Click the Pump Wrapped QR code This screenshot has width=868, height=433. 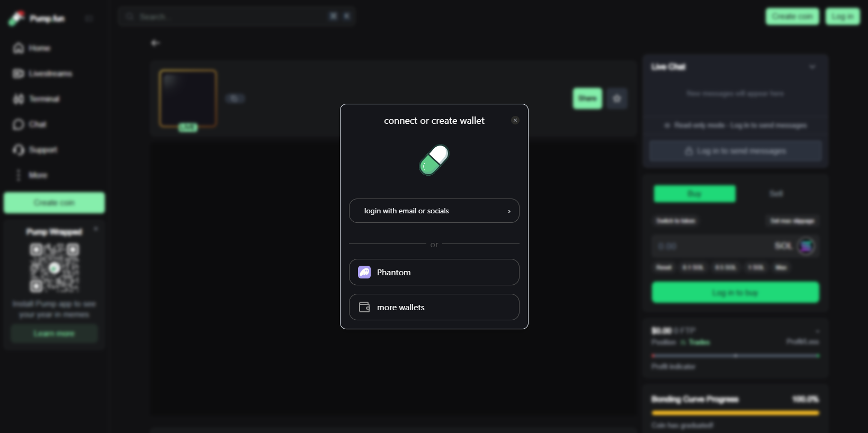[54, 268]
